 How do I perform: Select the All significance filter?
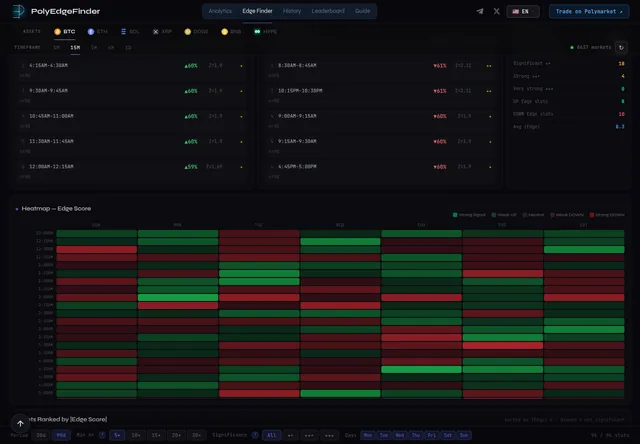click(271, 435)
